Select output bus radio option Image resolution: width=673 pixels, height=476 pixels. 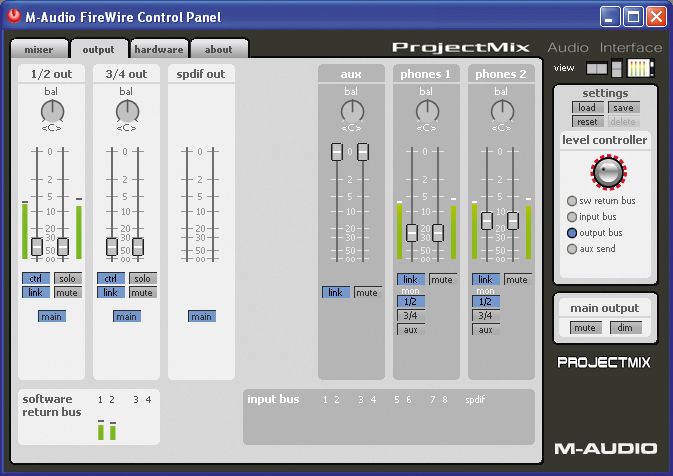tap(572, 233)
